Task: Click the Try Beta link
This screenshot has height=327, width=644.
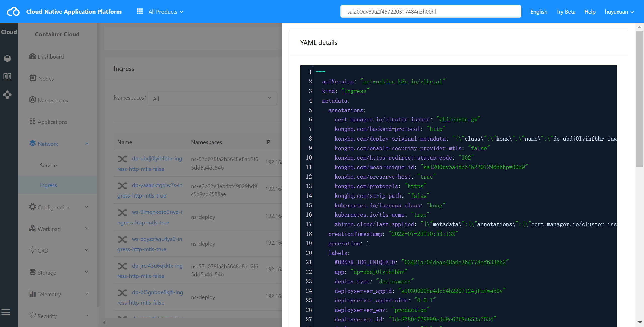Action: [x=566, y=12]
